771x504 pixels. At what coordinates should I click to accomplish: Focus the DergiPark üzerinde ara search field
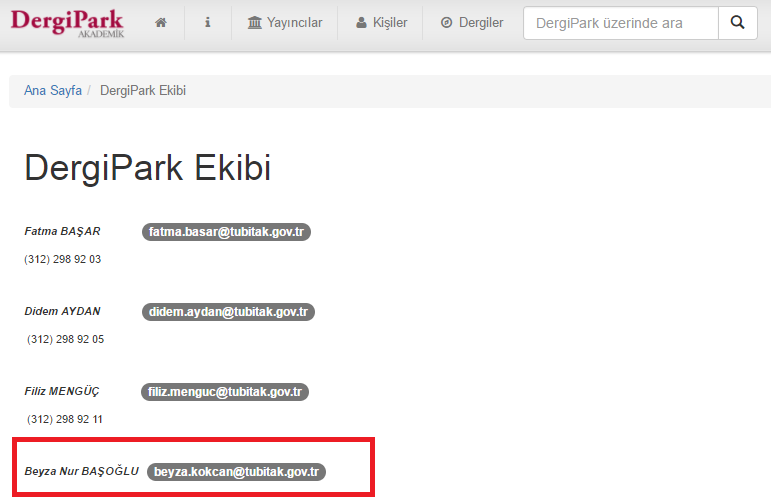pyautogui.click(x=620, y=23)
